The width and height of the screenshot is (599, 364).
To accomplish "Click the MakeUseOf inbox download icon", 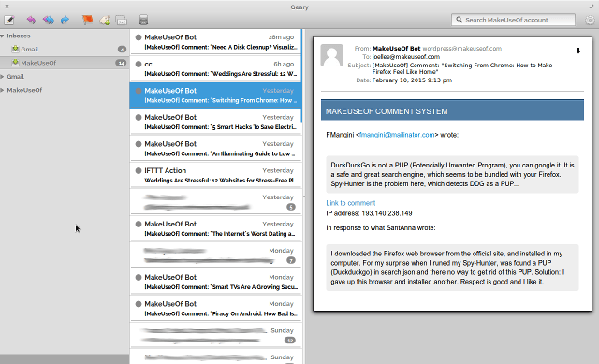I will click(x=15, y=63).
